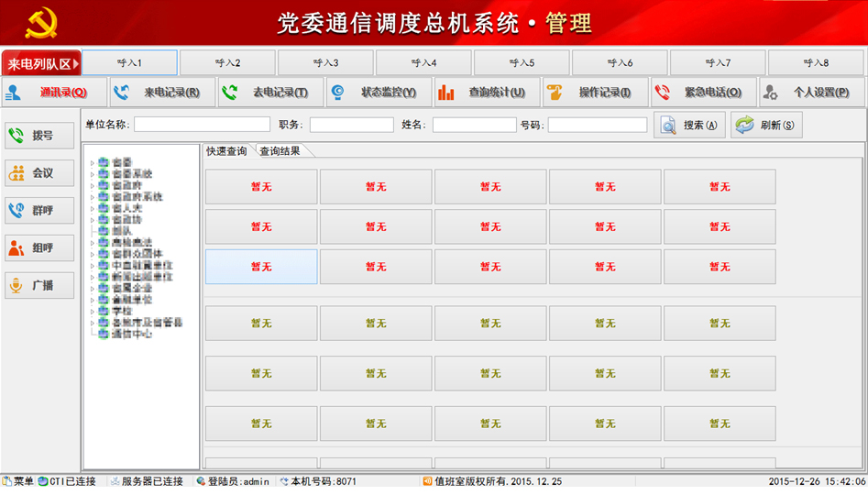This screenshot has height=495, width=868.
Task: Expand the 省人大 tree node
Action: click(92, 209)
